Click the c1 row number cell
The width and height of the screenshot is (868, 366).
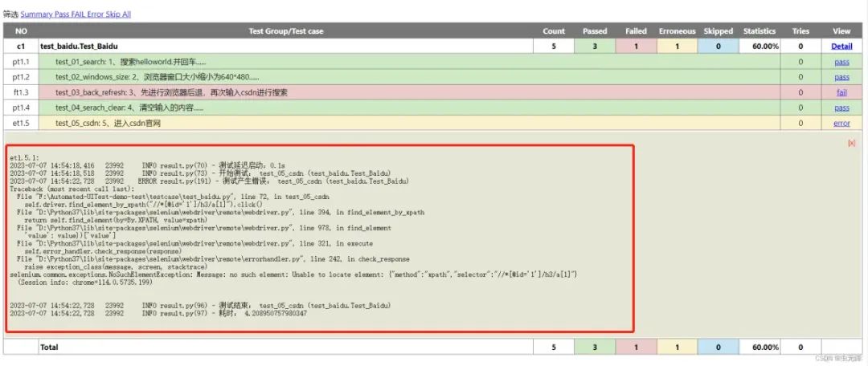[x=21, y=47]
